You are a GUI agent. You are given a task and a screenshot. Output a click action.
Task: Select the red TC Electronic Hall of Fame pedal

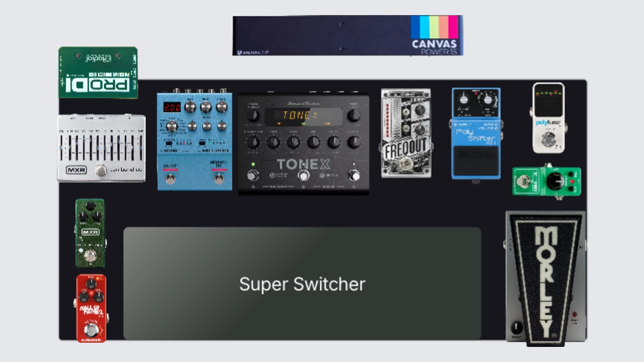pos(91,308)
